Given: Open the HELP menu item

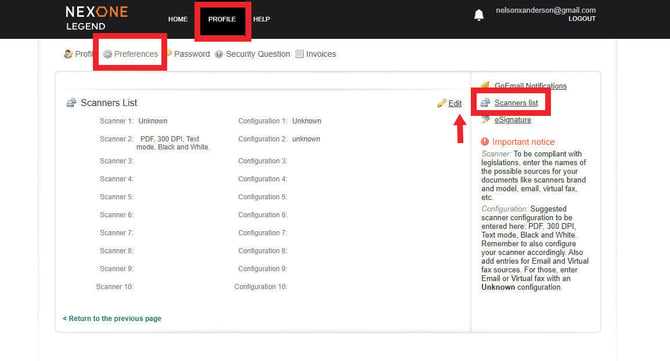Looking at the screenshot, I should pos(262,19).
